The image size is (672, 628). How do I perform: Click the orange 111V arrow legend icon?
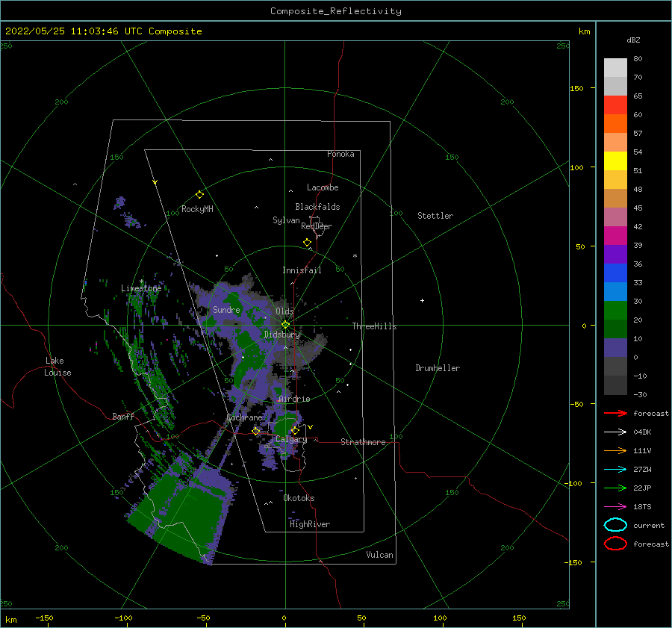click(x=615, y=450)
